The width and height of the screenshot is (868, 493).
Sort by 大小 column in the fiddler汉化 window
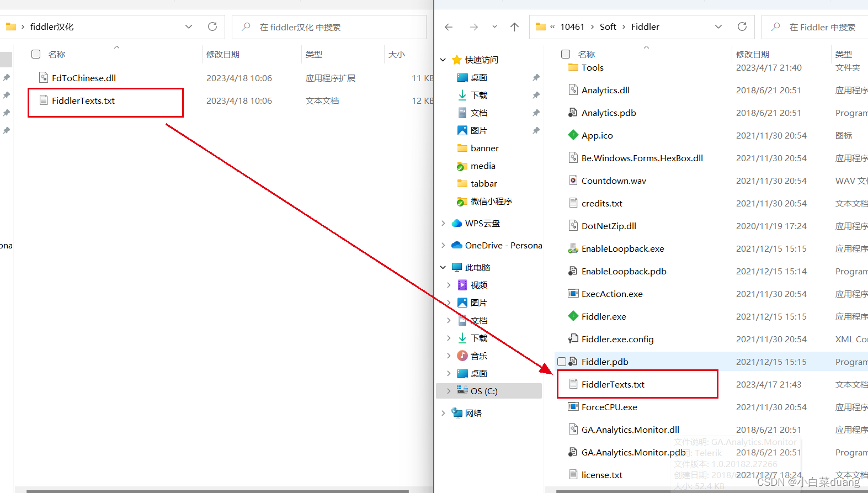pyautogui.click(x=397, y=54)
